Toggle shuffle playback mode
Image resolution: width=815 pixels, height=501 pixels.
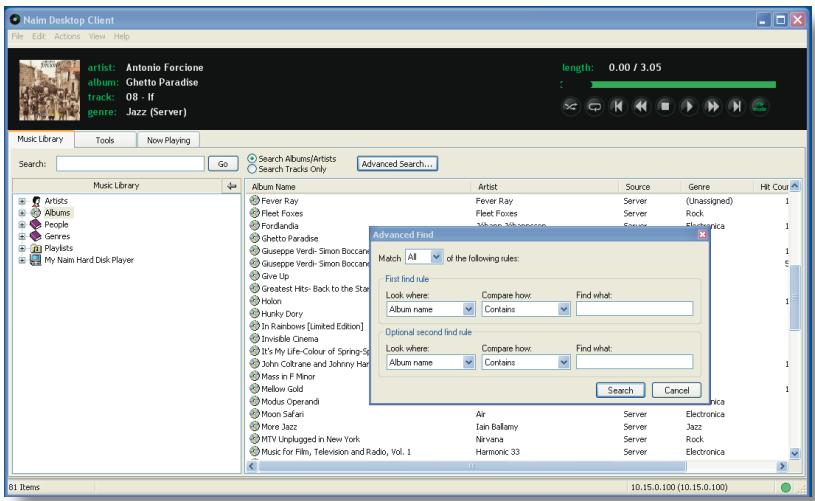click(570, 107)
